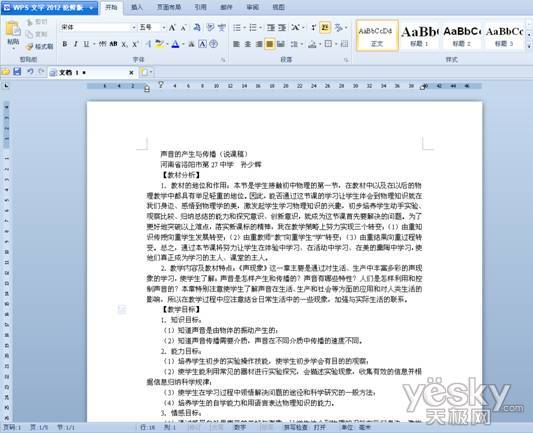The height and width of the screenshot is (433, 533).
Task: Expand the WPS application menu arrow
Action: pyautogui.click(x=91, y=7)
